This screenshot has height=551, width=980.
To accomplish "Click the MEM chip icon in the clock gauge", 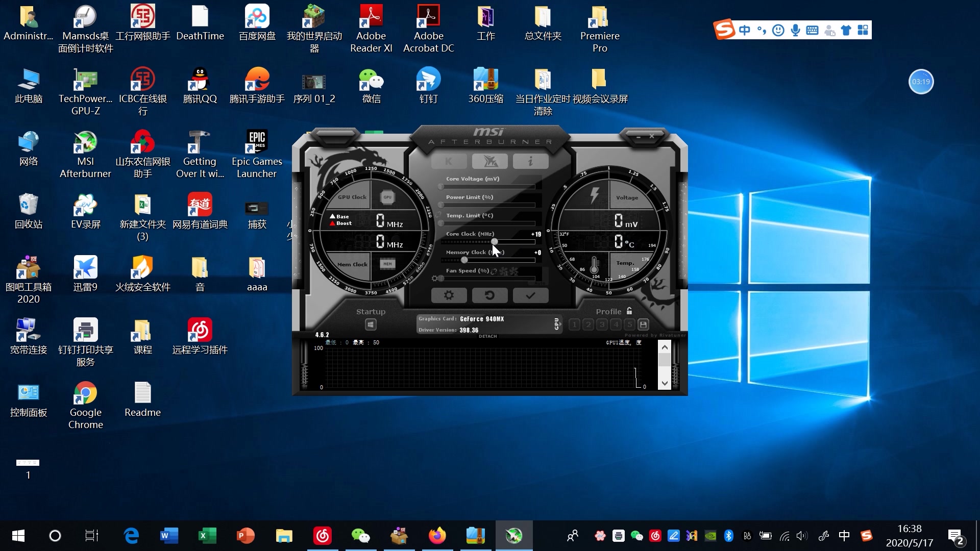I will 387,264.
